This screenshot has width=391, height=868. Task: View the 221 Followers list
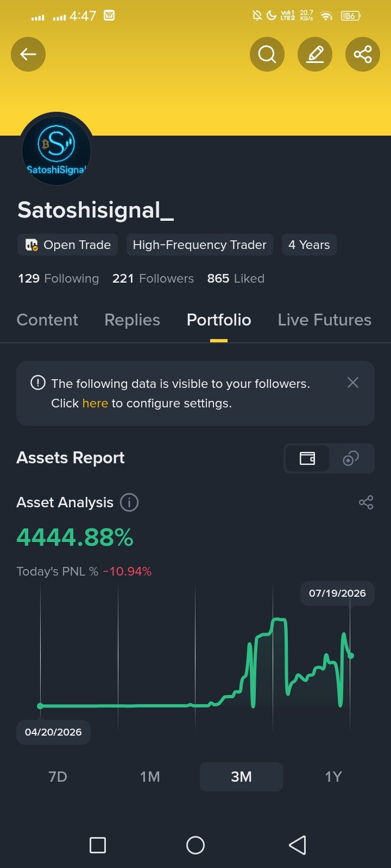tap(153, 278)
